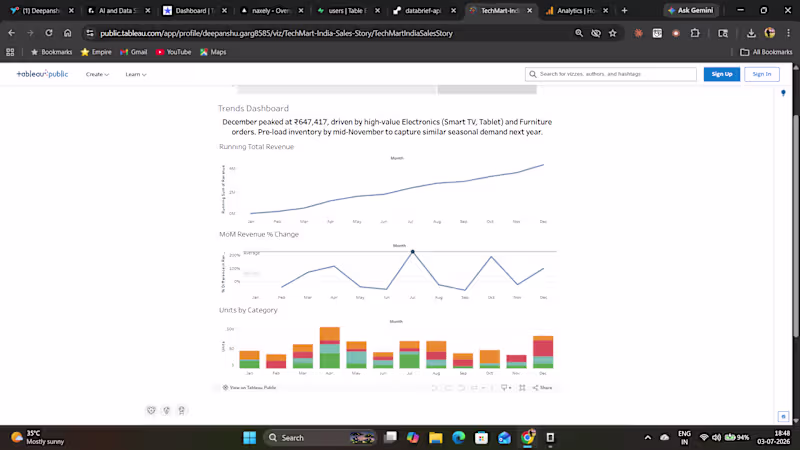The width and height of the screenshot is (800, 450).
Task: Click the Tableau Public logo
Action: (x=42, y=74)
